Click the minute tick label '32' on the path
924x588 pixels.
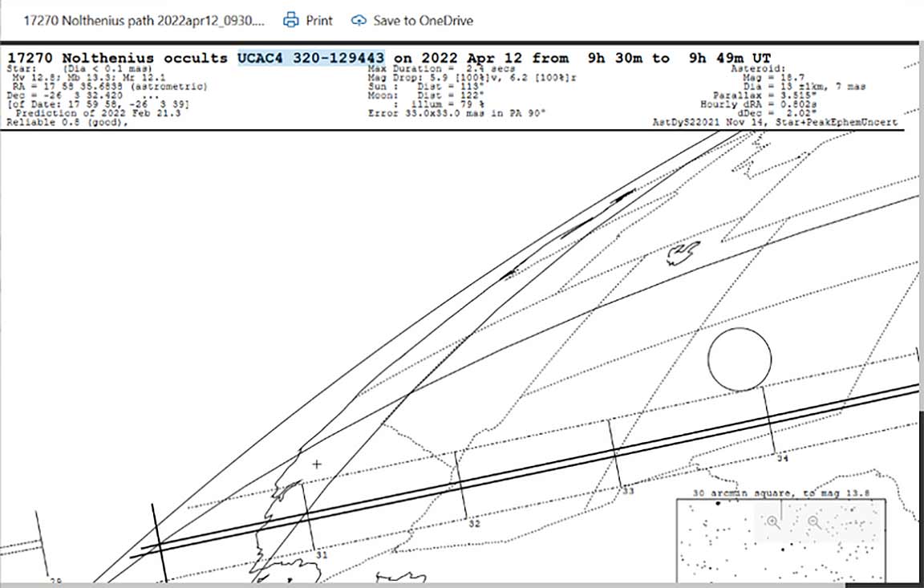(474, 523)
